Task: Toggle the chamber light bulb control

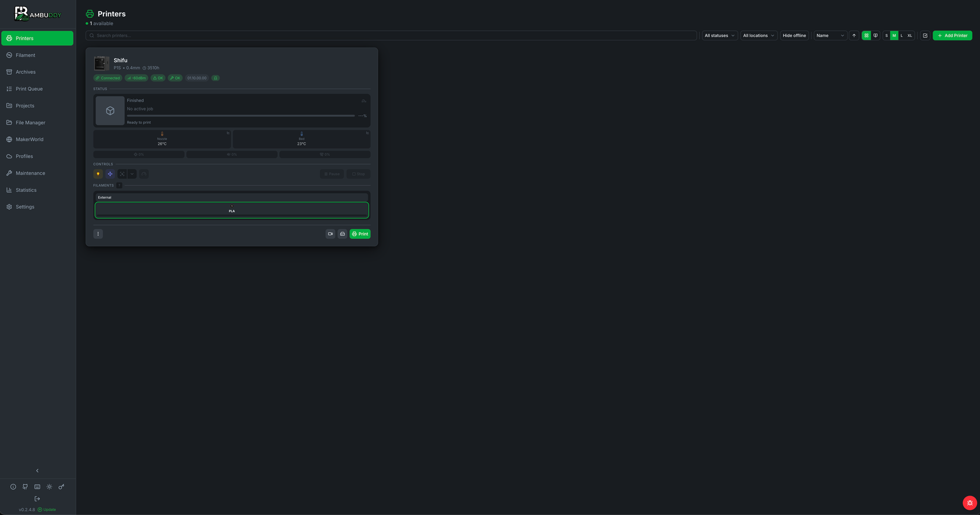Action: tap(98, 174)
